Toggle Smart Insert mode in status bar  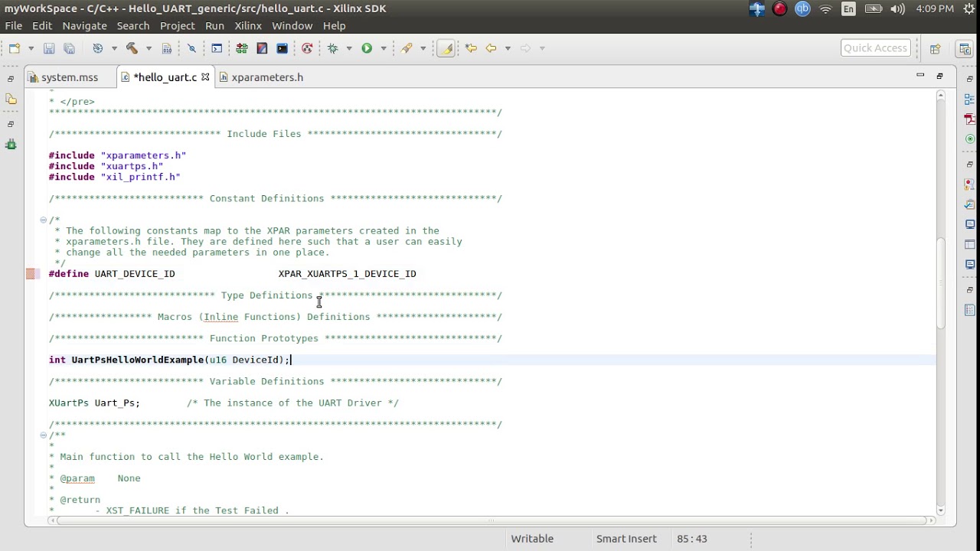(626, 539)
